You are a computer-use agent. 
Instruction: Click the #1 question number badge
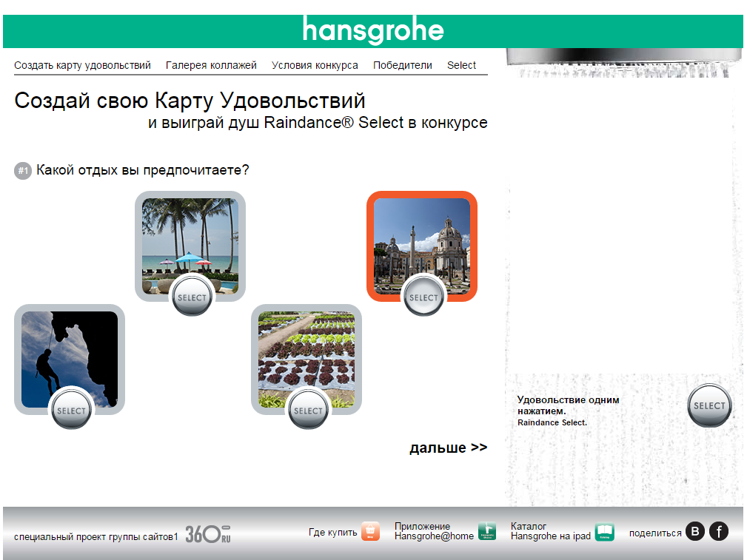pos(21,170)
